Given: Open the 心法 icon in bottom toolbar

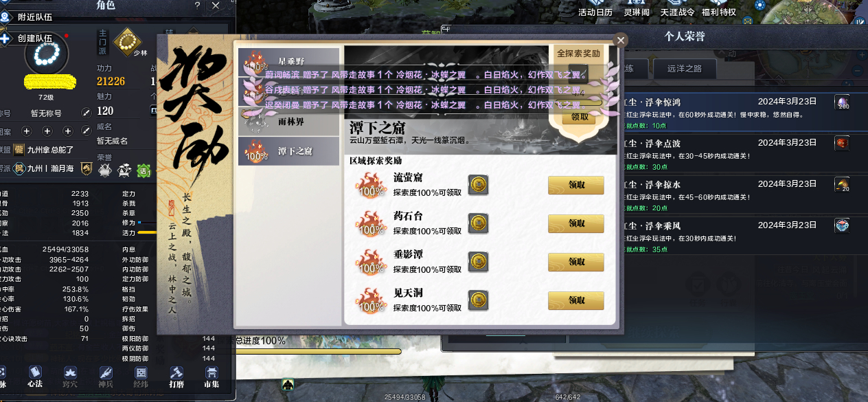Looking at the screenshot, I should coord(35,377).
